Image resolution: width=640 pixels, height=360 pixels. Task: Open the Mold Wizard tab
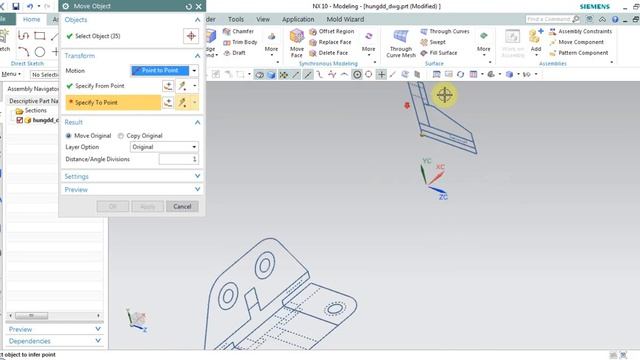[345, 19]
